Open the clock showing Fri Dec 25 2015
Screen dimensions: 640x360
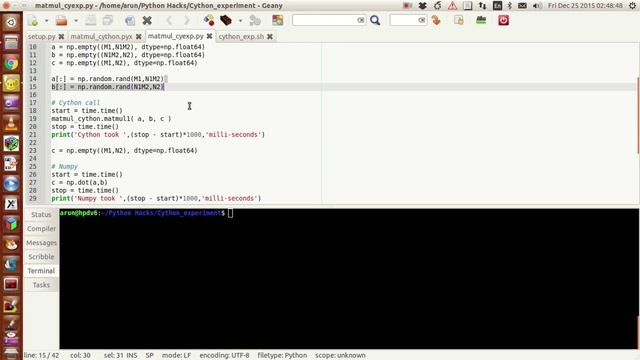coord(585,6)
